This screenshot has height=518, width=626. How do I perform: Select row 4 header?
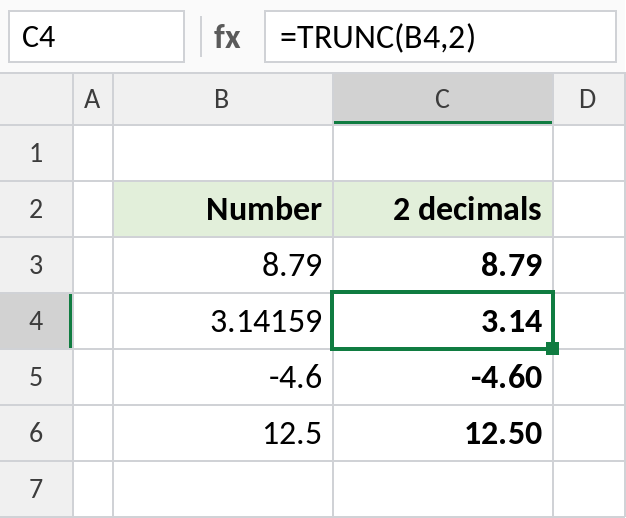(36, 321)
